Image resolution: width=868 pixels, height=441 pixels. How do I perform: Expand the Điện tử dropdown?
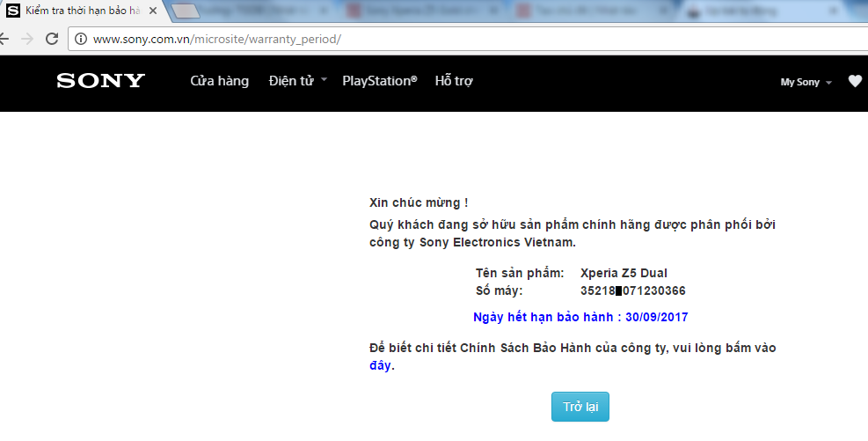pos(298,81)
